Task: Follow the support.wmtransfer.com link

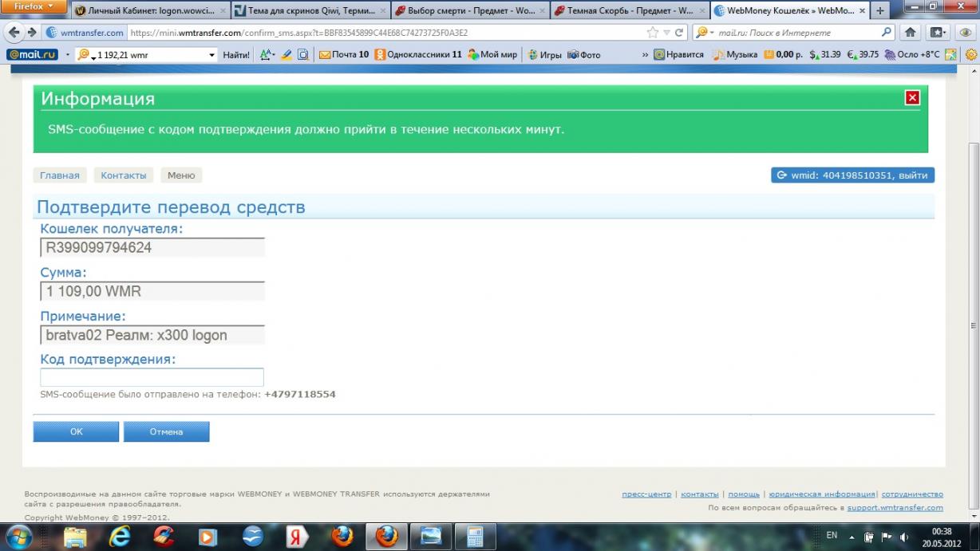Action: [x=895, y=507]
